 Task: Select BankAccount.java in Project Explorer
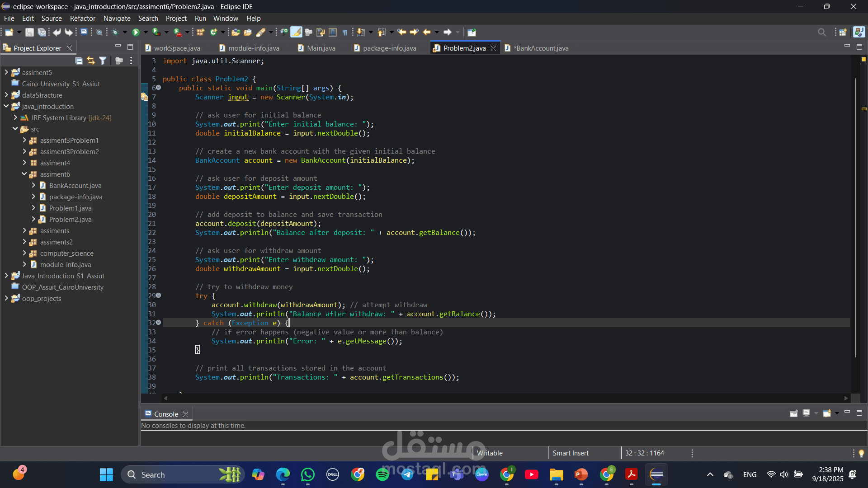pyautogui.click(x=75, y=185)
